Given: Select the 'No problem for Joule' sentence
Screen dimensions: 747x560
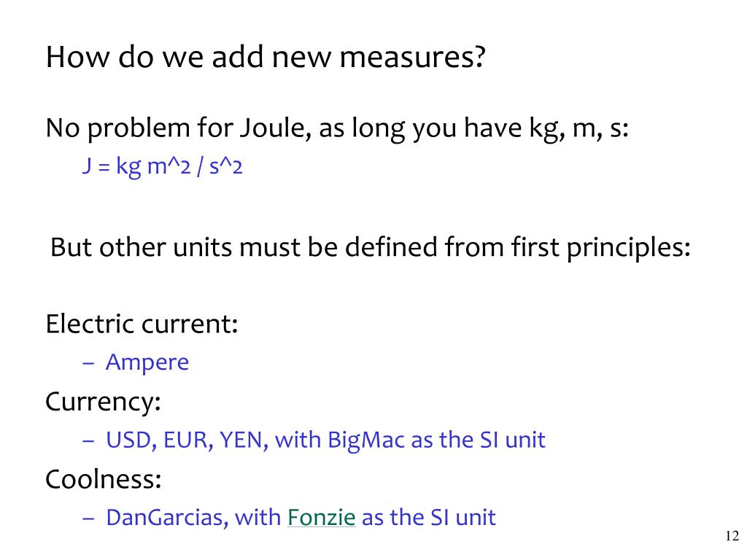Looking at the screenshot, I should [337, 128].
